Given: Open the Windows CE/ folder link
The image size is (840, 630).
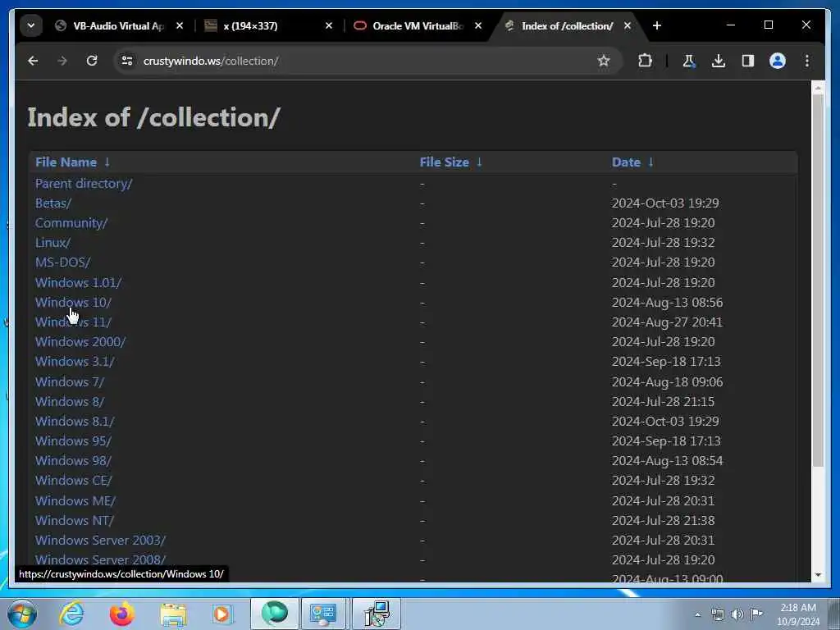Looking at the screenshot, I should click(x=73, y=481).
